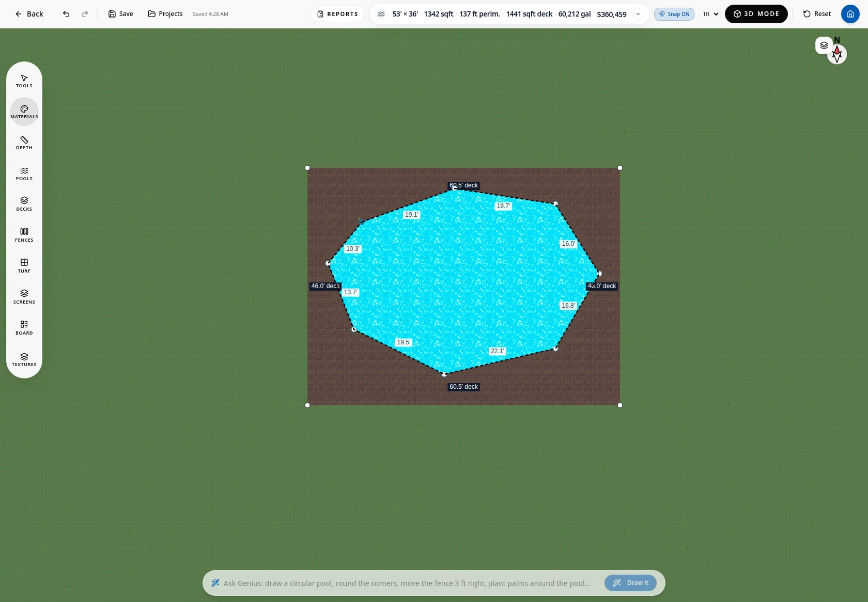Click the bottom 60.5' deck dimension label

(x=463, y=387)
